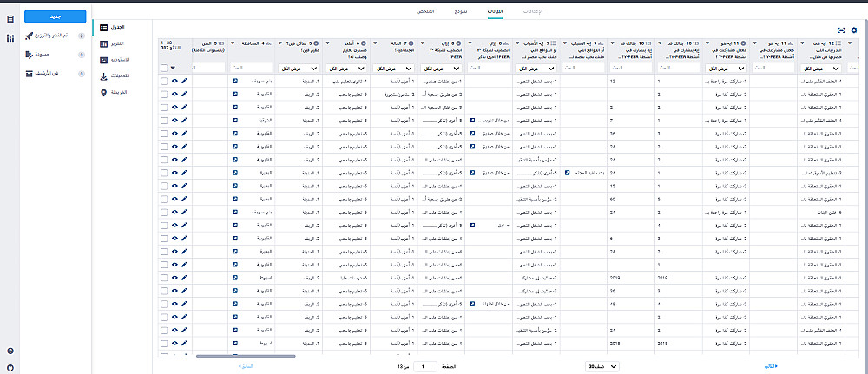View the دراسات عليا submission via eye

click(174, 278)
